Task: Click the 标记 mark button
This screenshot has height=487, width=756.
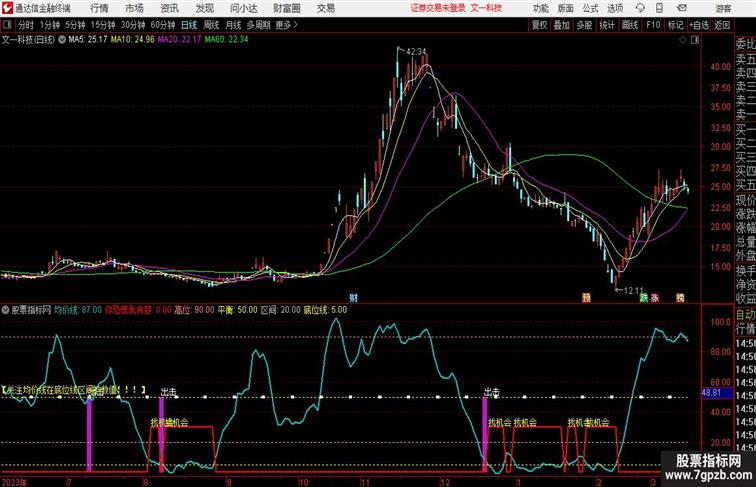Action: point(675,25)
